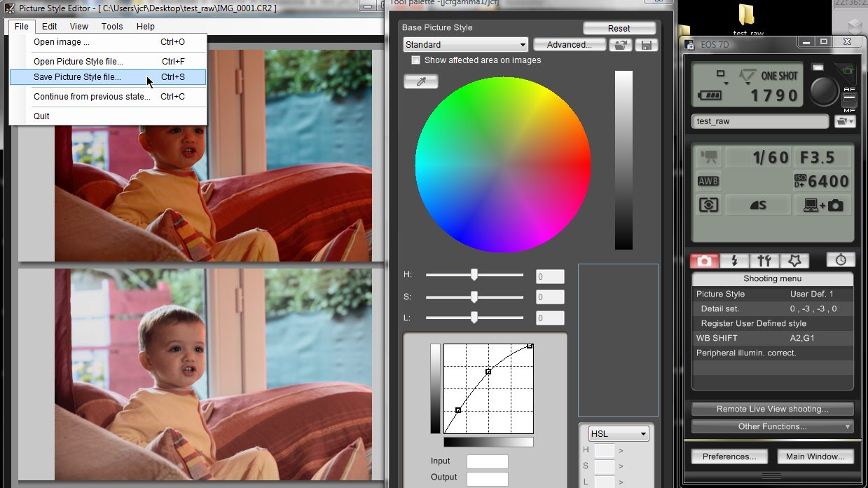Select the Detail set. row
Screen dimensions: 868x488
tap(773, 309)
